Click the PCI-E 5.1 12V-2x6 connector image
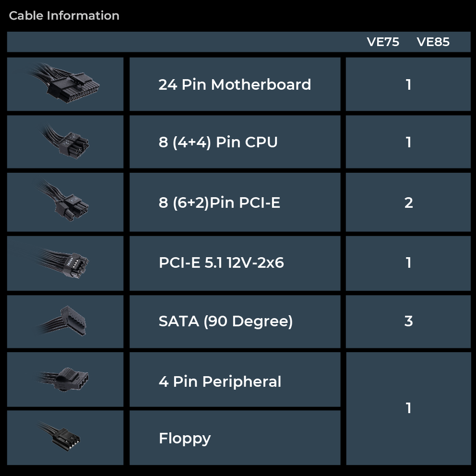 [x=66, y=262]
